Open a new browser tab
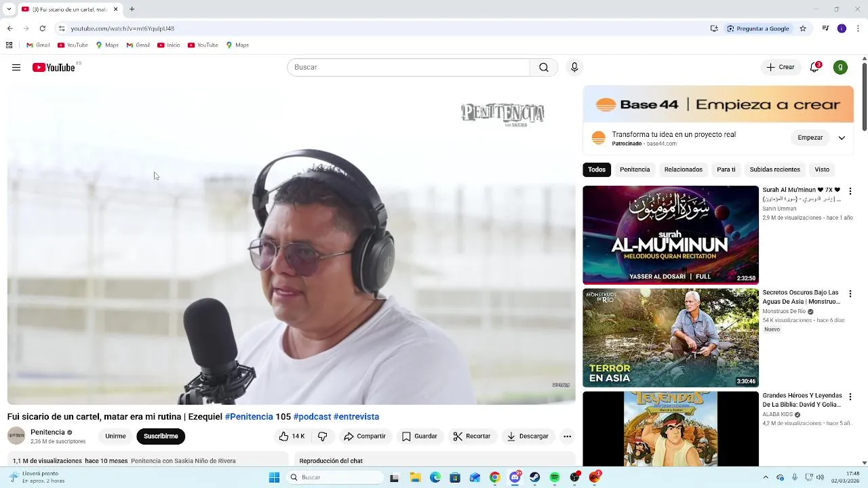Viewport: 868px width, 488px height. click(132, 9)
